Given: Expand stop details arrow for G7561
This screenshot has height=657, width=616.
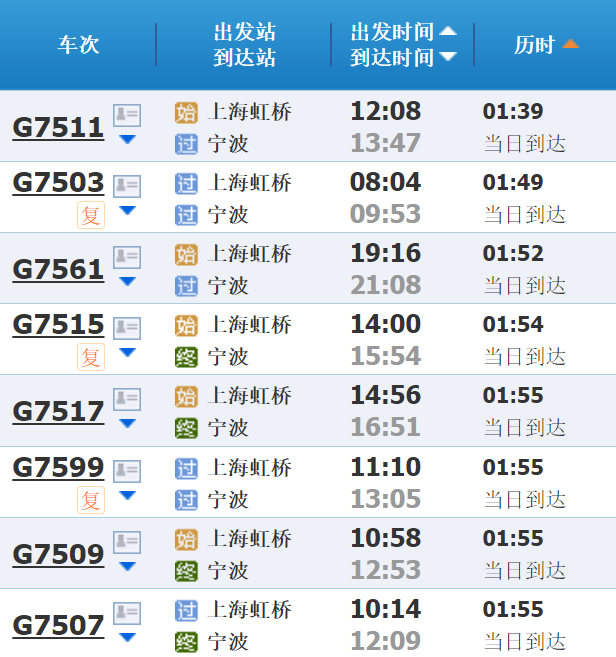Looking at the screenshot, I should click(x=127, y=282).
